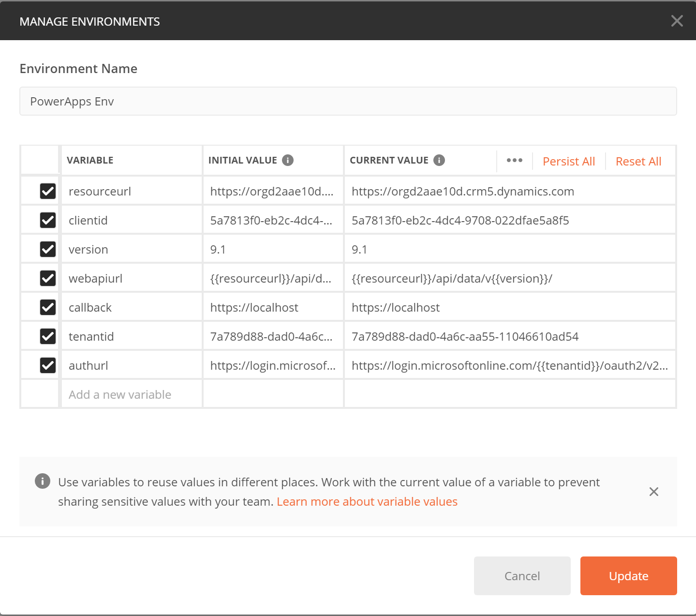Screen dimensions: 696x616
Task: Click the Update button
Action: coord(629,576)
